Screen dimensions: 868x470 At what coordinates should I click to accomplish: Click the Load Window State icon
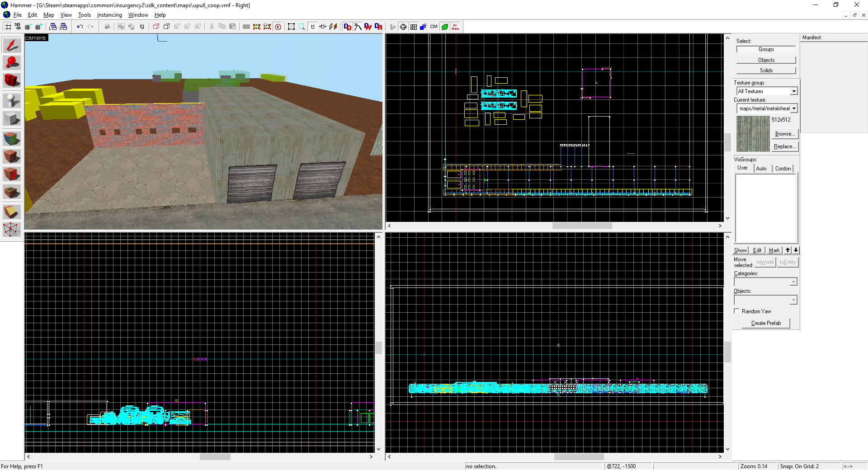tap(53, 27)
